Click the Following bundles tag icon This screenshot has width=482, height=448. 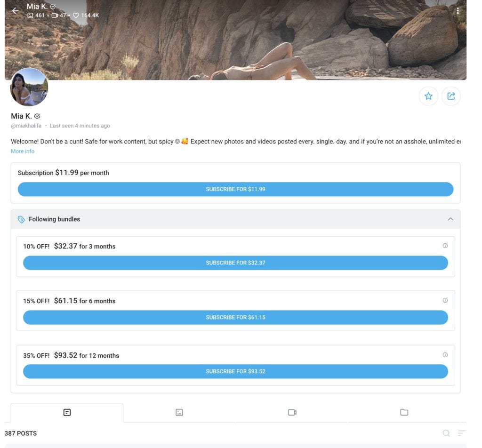pyautogui.click(x=21, y=219)
